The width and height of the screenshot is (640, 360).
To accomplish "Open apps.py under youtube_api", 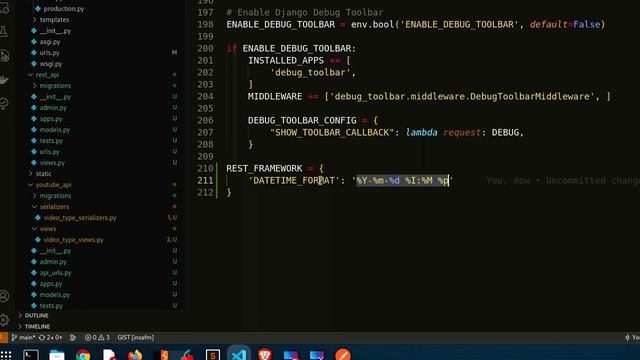I will tap(51, 284).
